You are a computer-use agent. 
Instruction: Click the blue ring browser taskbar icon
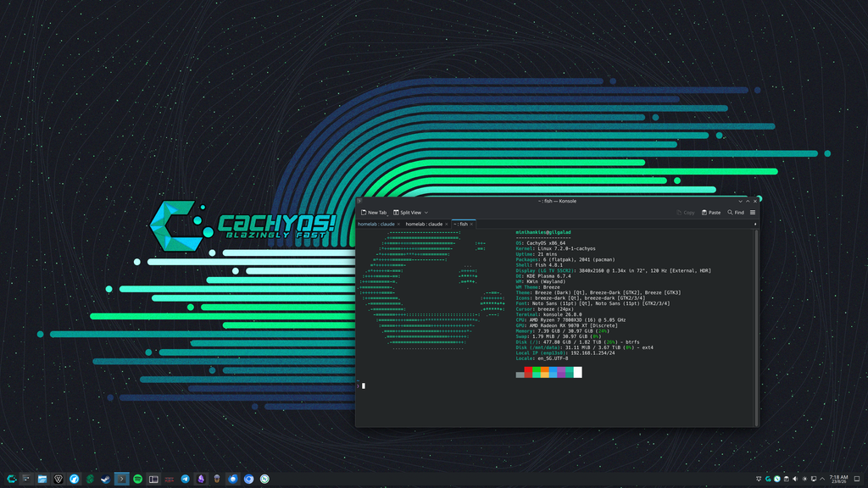(x=248, y=480)
